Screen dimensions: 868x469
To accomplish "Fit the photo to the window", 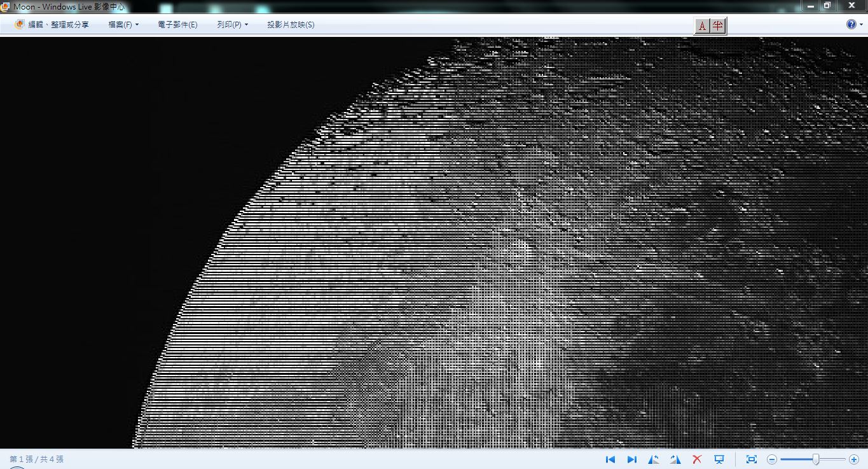I will click(x=751, y=459).
